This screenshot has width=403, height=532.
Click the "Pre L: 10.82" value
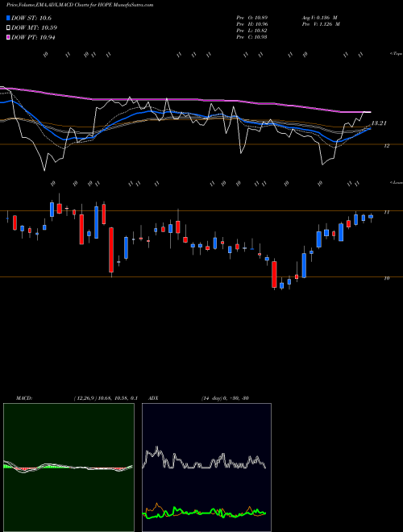tap(251, 31)
